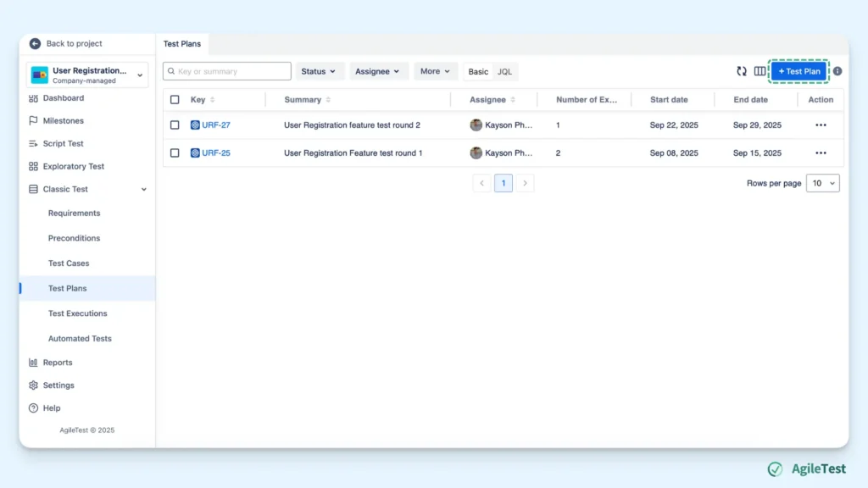The height and width of the screenshot is (488, 868).
Task: Open the Rows per page dropdown
Action: pos(822,183)
